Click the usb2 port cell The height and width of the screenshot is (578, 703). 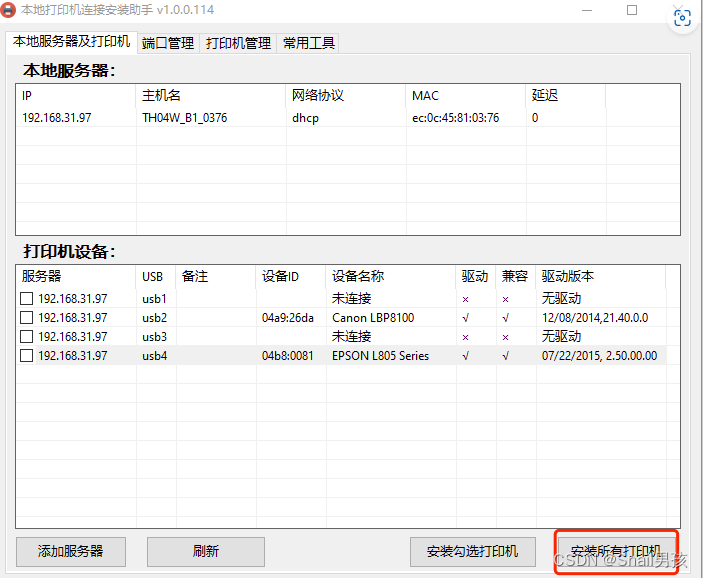click(154, 318)
